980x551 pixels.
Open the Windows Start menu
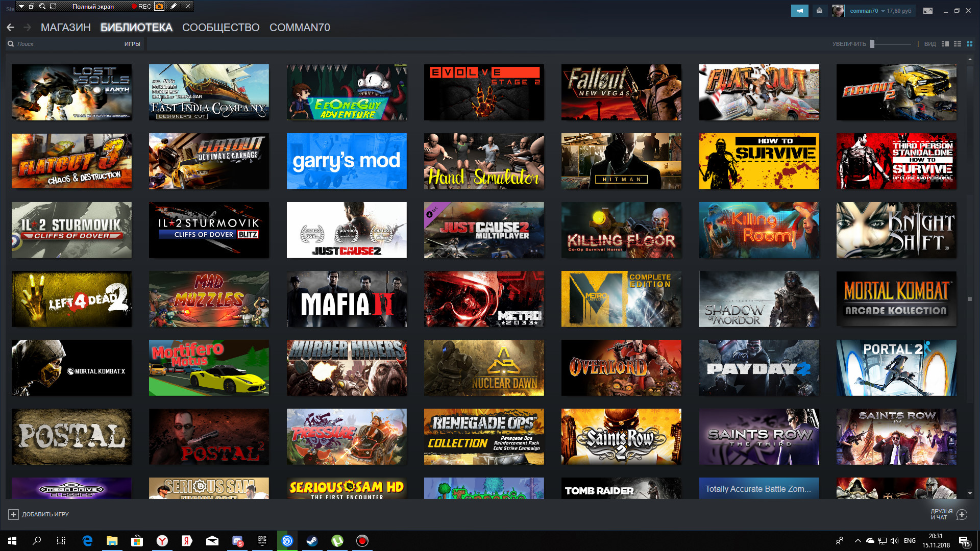pos(12,541)
